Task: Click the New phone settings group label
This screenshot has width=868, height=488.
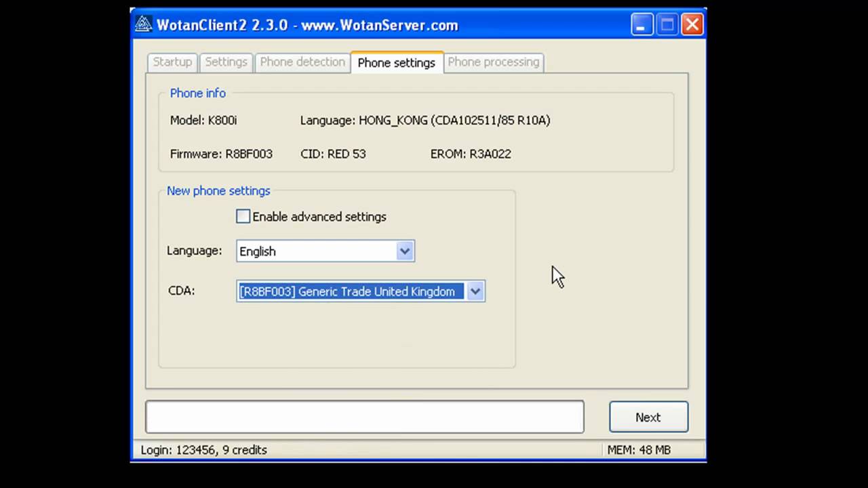Action: (218, 190)
